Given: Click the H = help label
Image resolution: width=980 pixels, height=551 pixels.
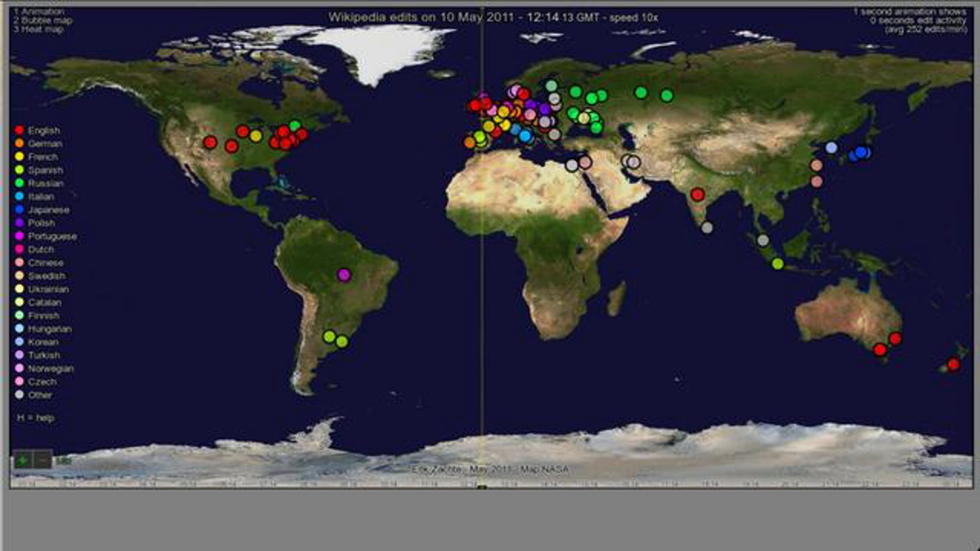Looking at the screenshot, I should (36, 418).
